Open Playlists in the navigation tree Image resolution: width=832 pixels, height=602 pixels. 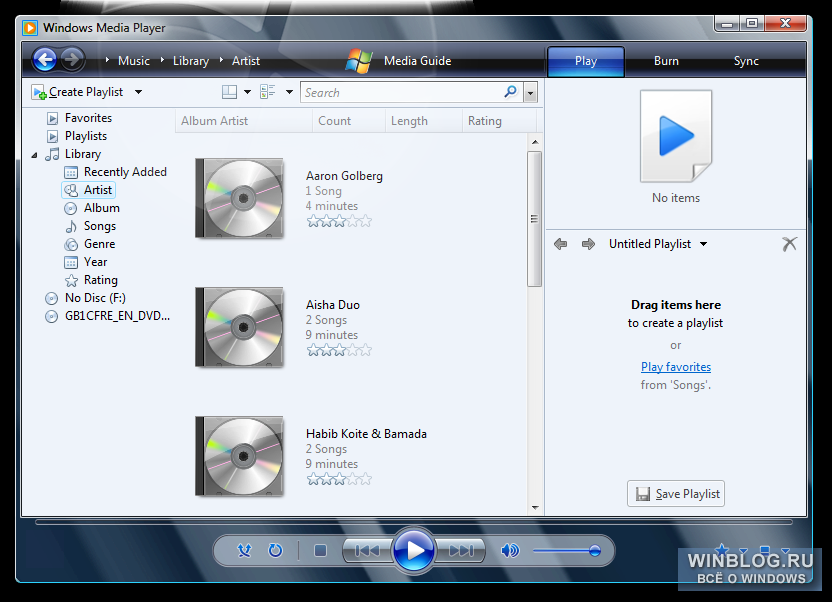[85, 136]
